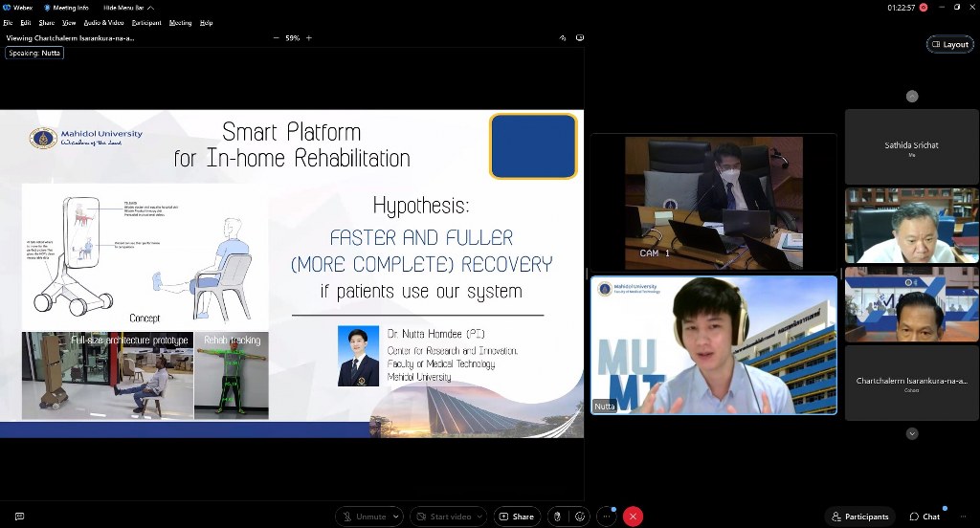Open the Participant menu
This screenshot has height=528, width=980.
[146, 22]
